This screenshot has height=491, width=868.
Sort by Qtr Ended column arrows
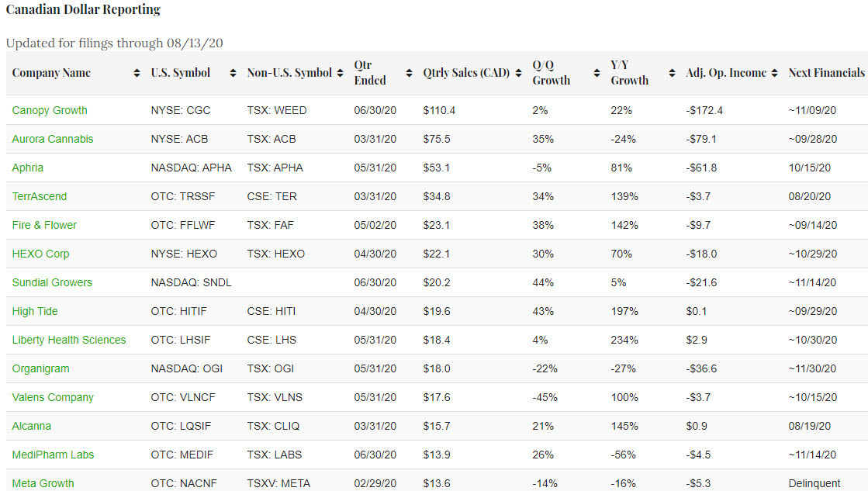409,73
